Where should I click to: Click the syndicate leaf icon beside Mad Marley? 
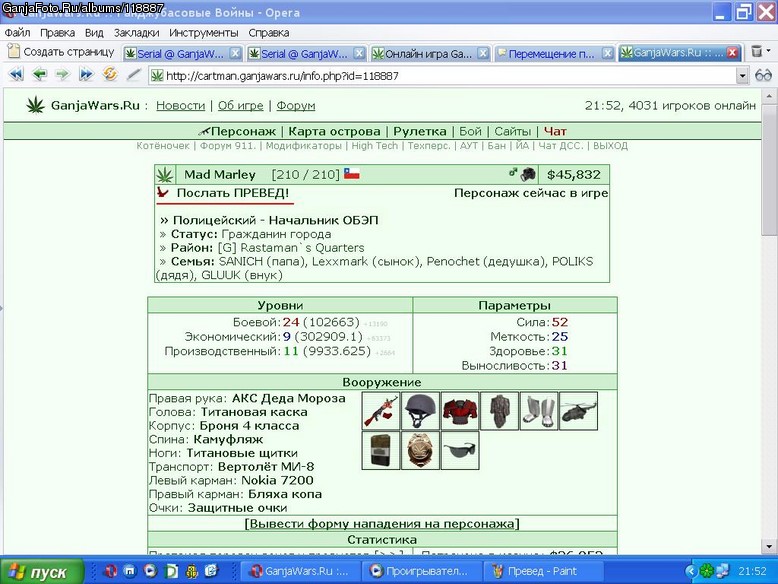(x=165, y=175)
